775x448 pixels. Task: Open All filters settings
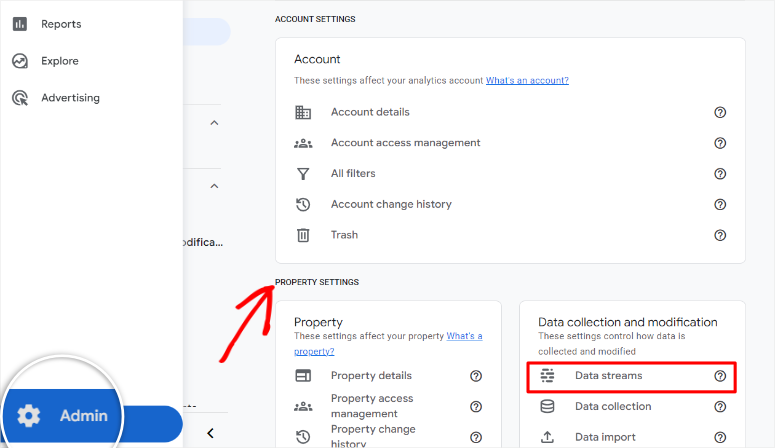coord(353,174)
